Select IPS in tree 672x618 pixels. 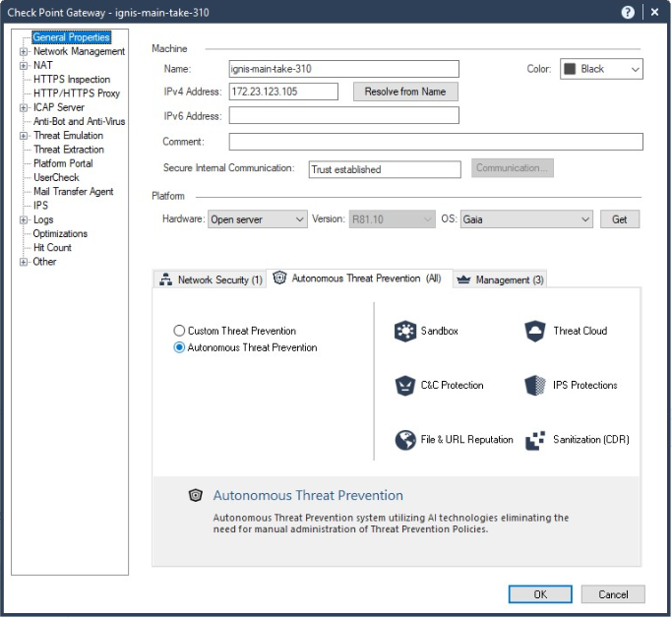(40, 206)
